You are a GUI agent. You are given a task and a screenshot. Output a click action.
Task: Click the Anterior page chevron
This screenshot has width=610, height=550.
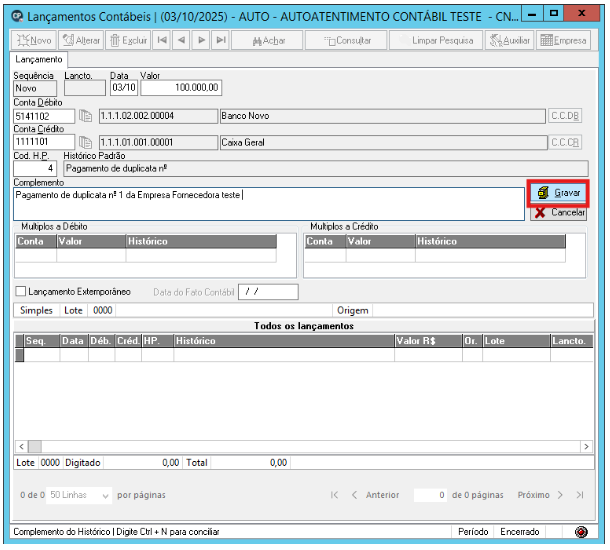(x=354, y=495)
